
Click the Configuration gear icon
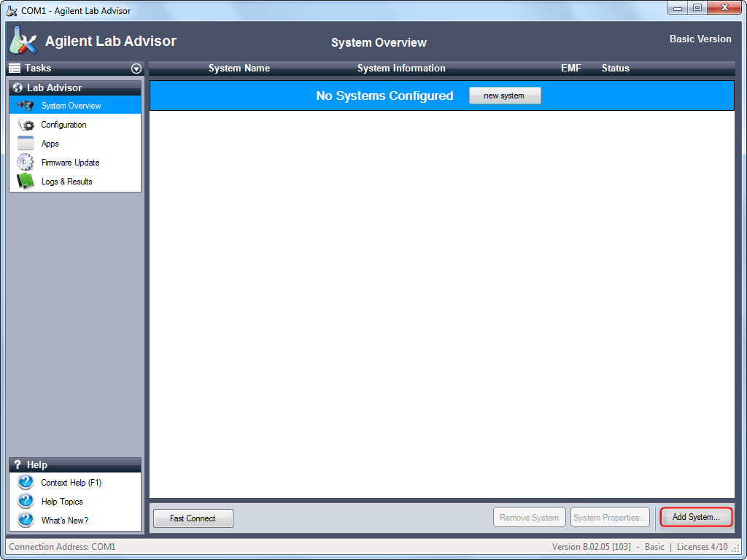[26, 125]
